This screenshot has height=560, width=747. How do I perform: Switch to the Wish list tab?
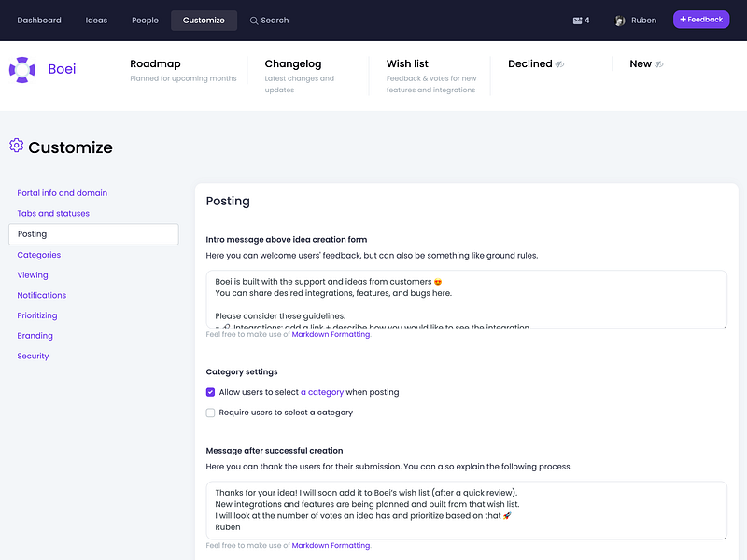pos(408,63)
